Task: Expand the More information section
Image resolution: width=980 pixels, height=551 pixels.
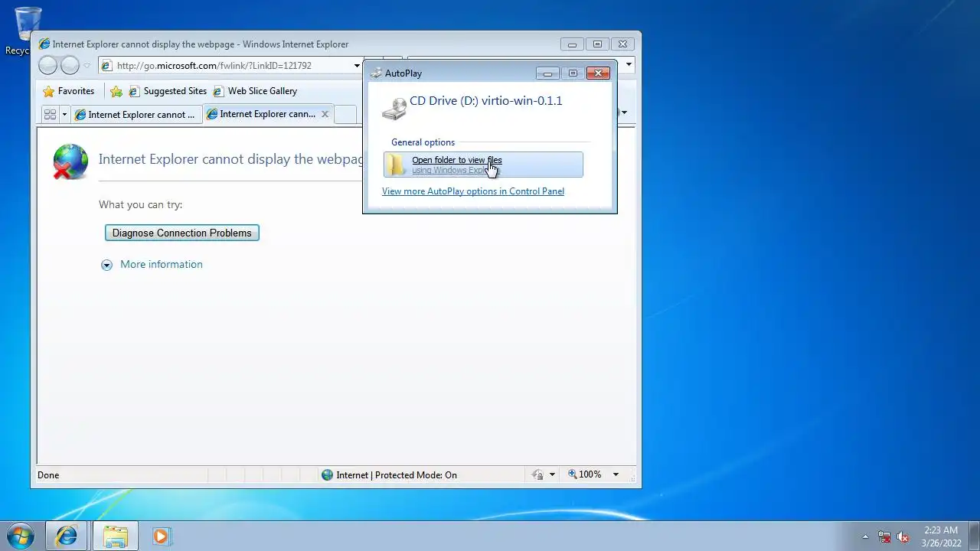Action: tap(153, 264)
